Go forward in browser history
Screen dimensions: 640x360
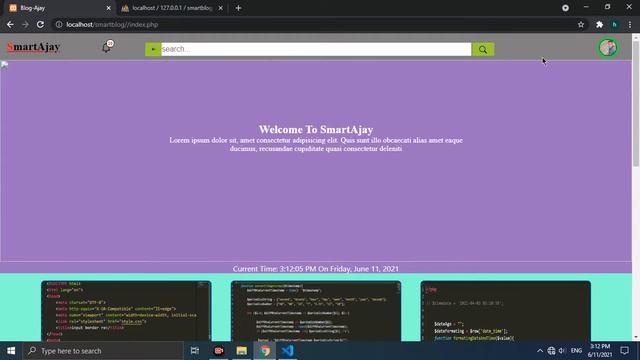pos(25,24)
